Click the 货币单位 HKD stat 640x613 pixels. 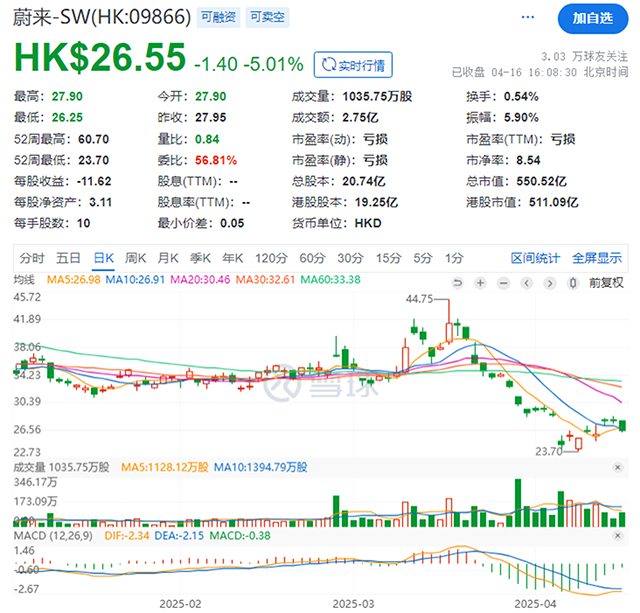coord(337,224)
